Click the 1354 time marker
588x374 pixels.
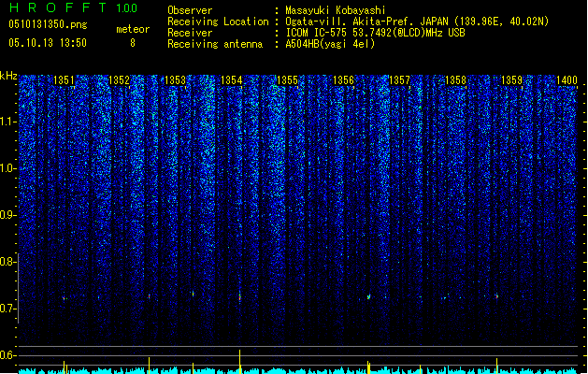point(232,80)
